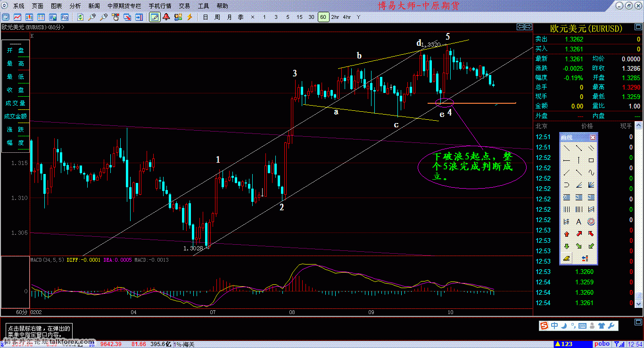
Task: Select the vertical line drawing tool
Action: click(x=579, y=160)
